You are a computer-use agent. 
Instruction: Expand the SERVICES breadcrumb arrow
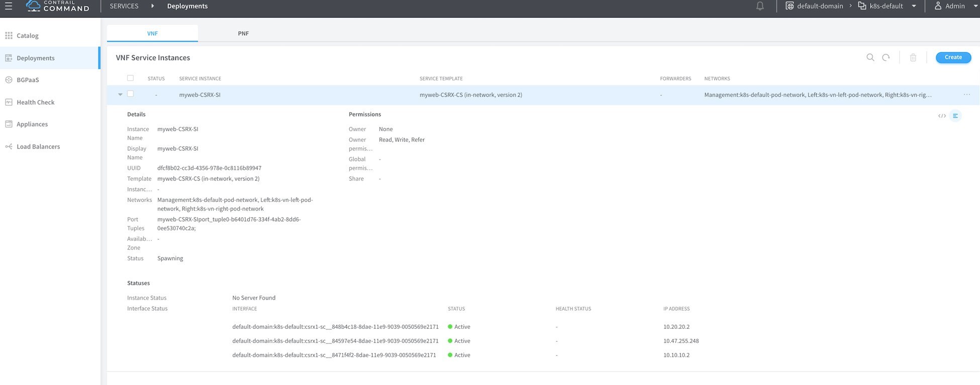153,6
